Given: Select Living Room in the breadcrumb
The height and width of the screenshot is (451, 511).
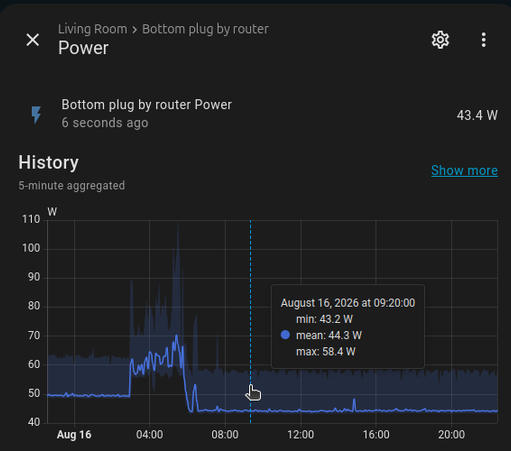Looking at the screenshot, I should pos(92,29).
